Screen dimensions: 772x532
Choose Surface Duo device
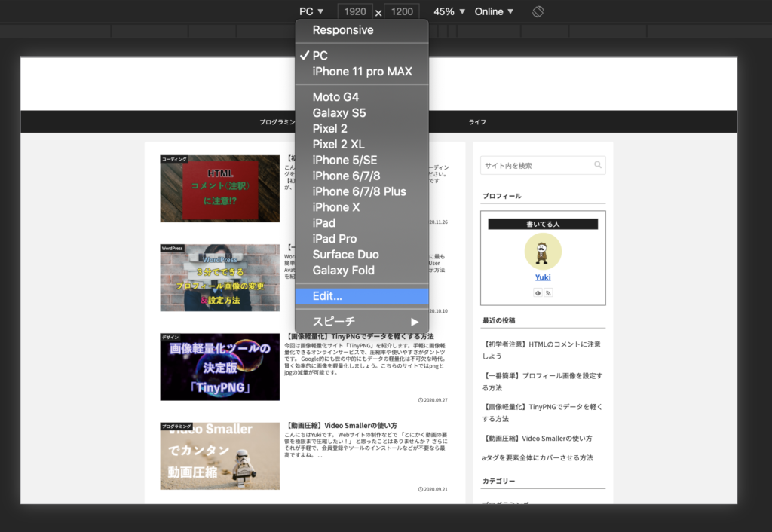(362, 255)
